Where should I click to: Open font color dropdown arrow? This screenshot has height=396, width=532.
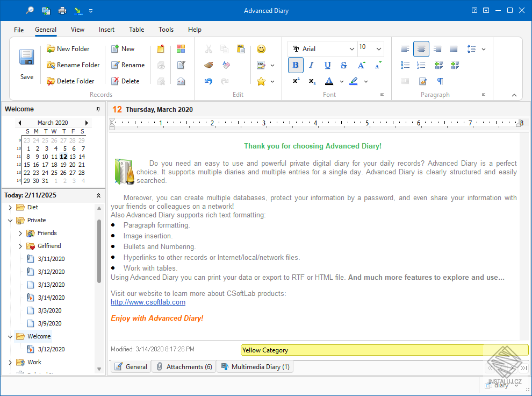(x=342, y=81)
